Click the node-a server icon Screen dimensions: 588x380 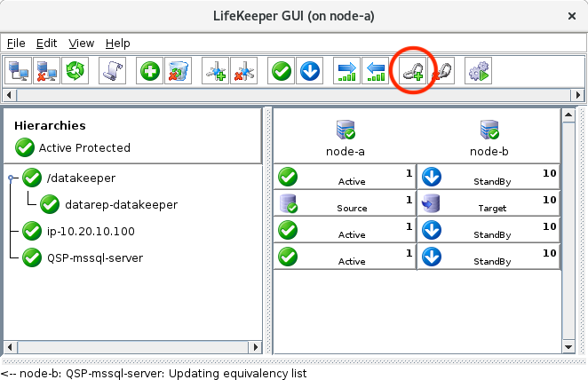click(346, 130)
